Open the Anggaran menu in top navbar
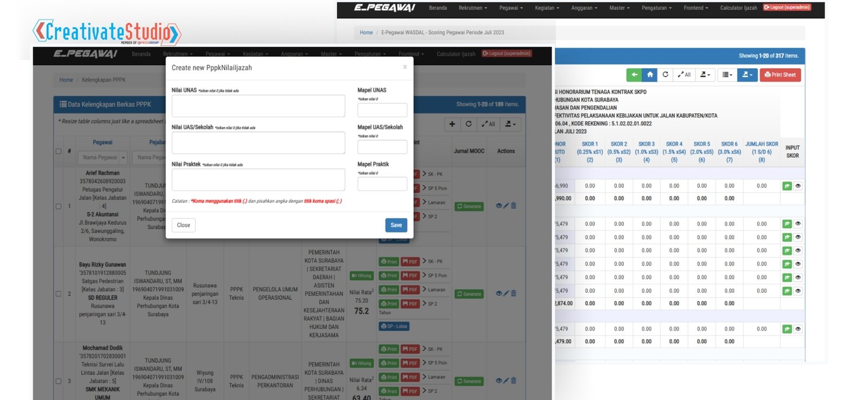 point(584,8)
